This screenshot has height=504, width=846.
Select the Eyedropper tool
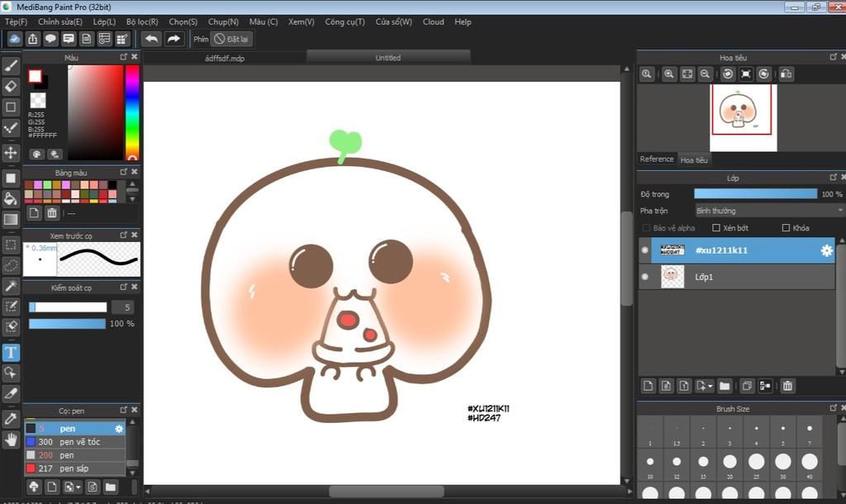tap(11, 419)
